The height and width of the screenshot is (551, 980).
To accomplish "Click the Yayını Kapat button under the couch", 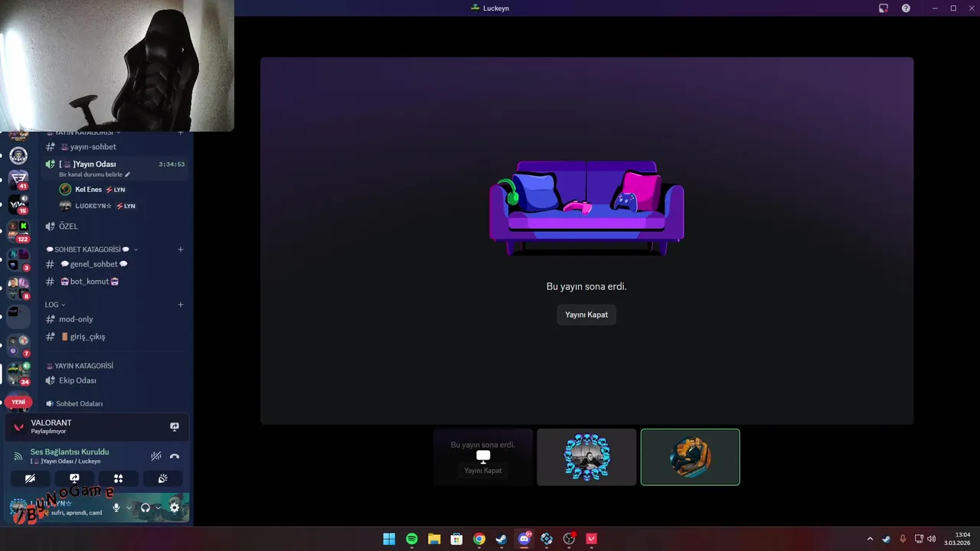I will 586,315.
